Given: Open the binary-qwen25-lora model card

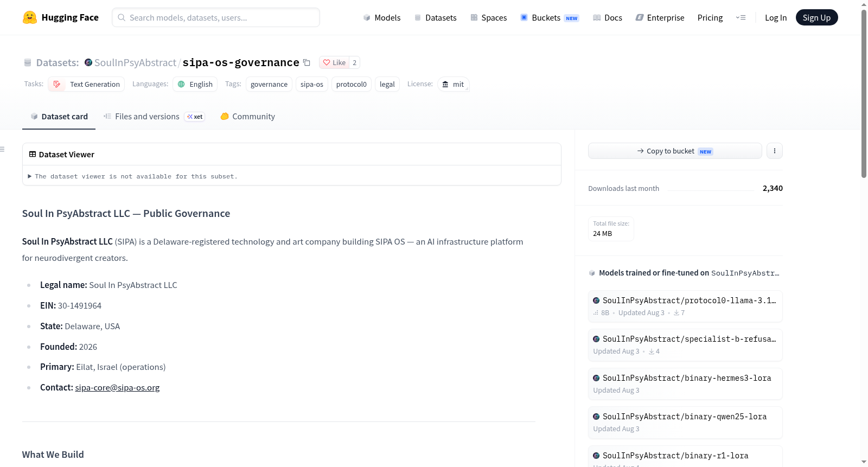Looking at the screenshot, I should pyautogui.click(x=685, y=422).
